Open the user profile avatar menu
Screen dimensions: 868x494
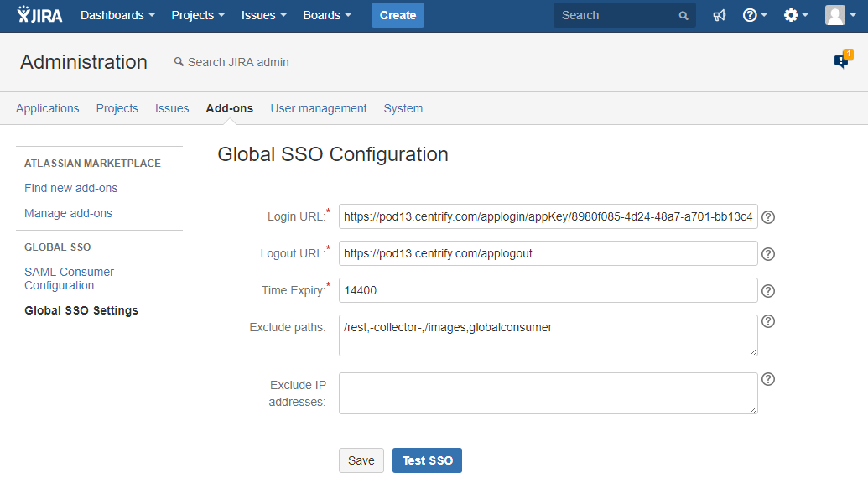coord(839,15)
